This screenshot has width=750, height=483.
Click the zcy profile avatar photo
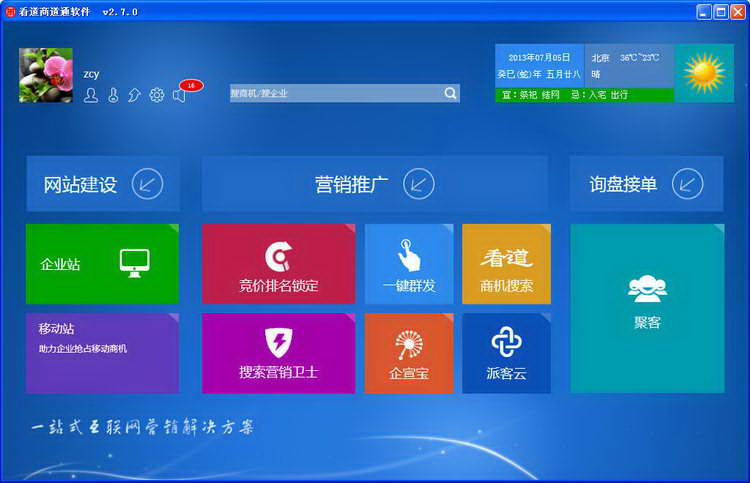coord(46,75)
